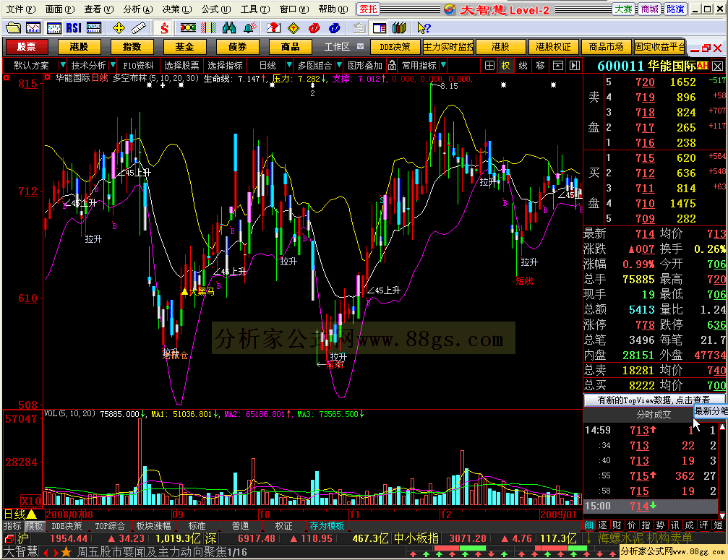728x560 pixels.
Task: Open the folder icon in the toolbar
Action: 13,28
